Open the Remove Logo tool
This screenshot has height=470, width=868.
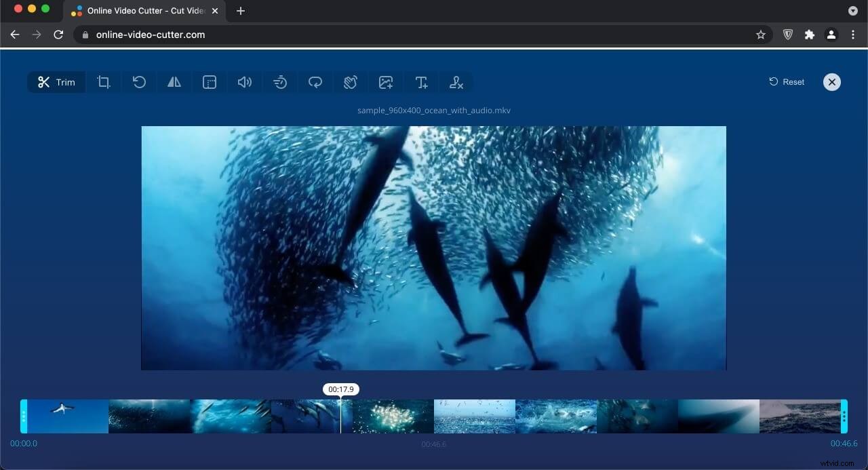pyautogui.click(x=456, y=82)
